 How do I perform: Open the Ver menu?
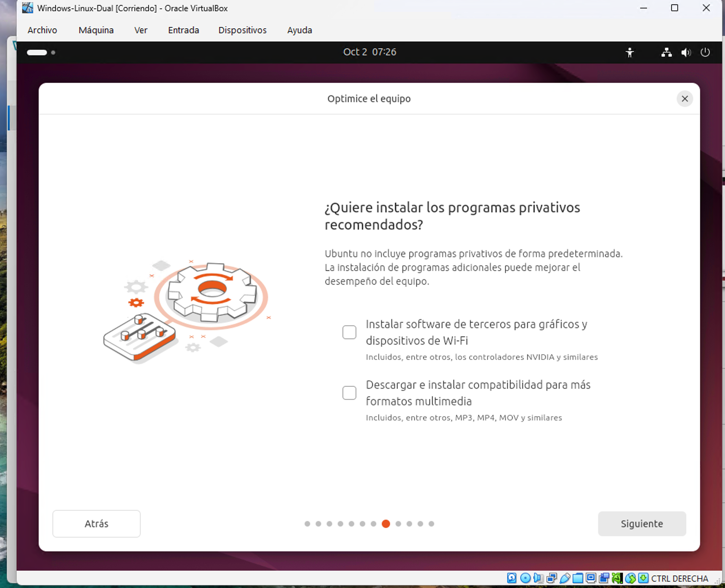pos(141,30)
